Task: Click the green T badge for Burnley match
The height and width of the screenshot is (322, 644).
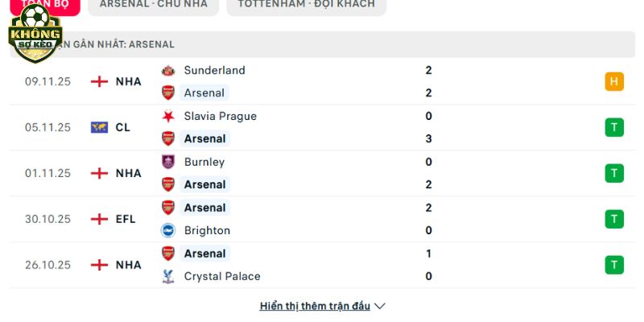Action: click(x=614, y=173)
